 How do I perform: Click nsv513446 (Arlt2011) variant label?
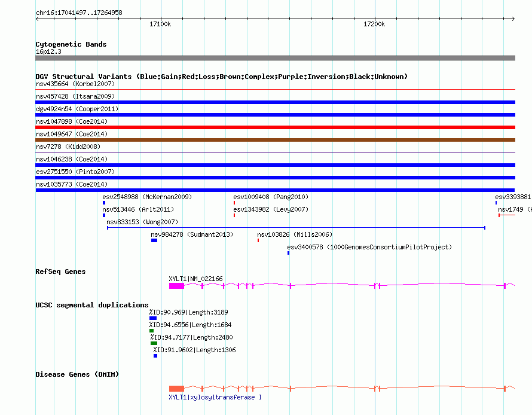coord(138,209)
